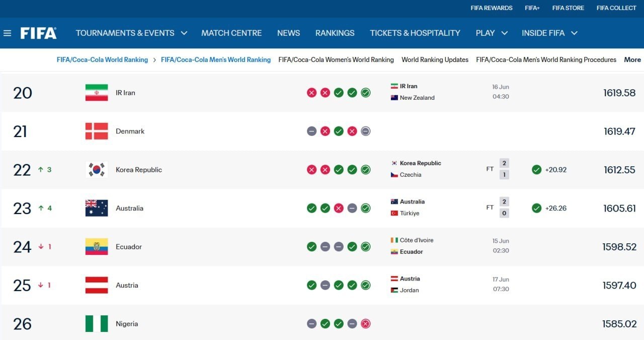Image resolution: width=644 pixels, height=340 pixels.
Task: Click the Ecuador flag icon
Action: pyautogui.click(x=97, y=247)
